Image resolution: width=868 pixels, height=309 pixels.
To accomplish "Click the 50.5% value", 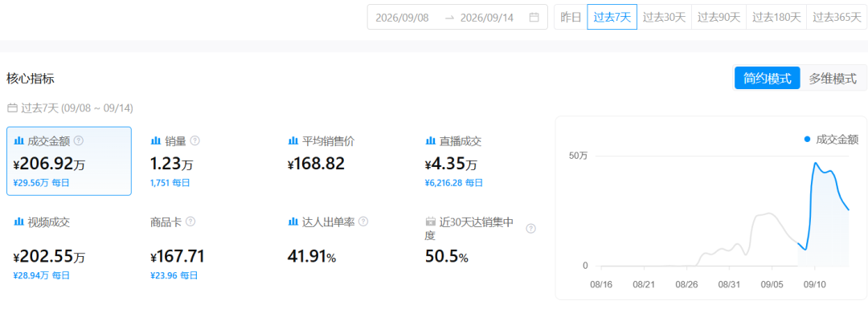I will click(447, 257).
